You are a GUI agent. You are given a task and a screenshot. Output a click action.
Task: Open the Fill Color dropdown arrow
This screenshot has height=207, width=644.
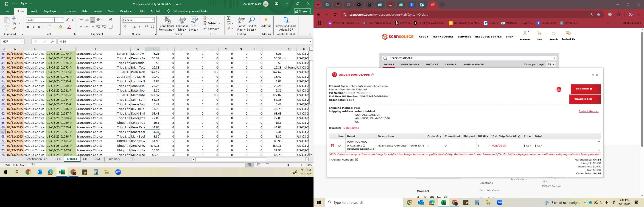[64, 27]
